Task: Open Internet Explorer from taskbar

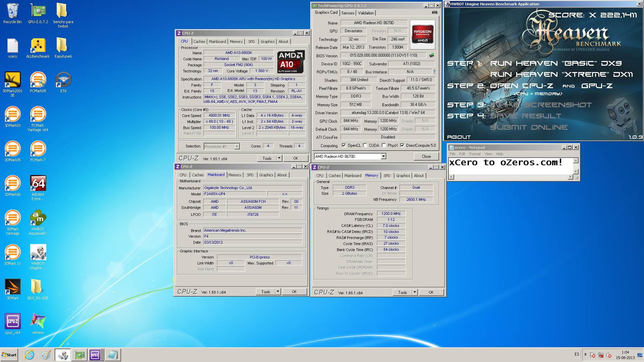Action: tap(30, 355)
